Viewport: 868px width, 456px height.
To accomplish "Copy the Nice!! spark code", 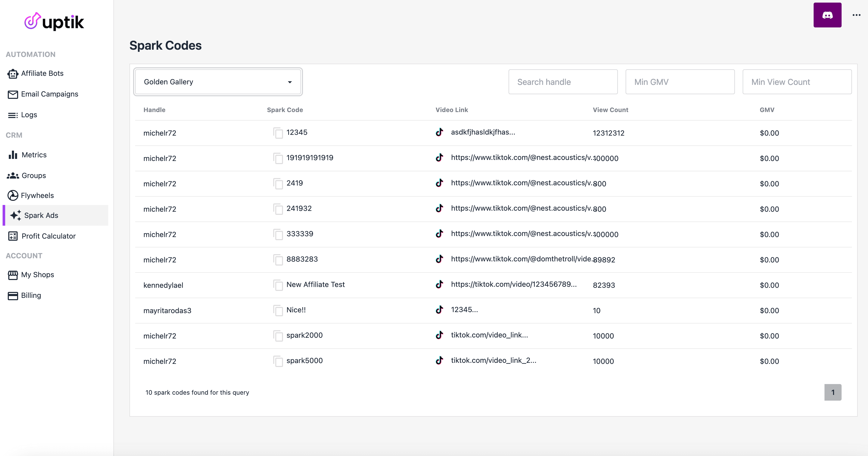I will (x=278, y=310).
